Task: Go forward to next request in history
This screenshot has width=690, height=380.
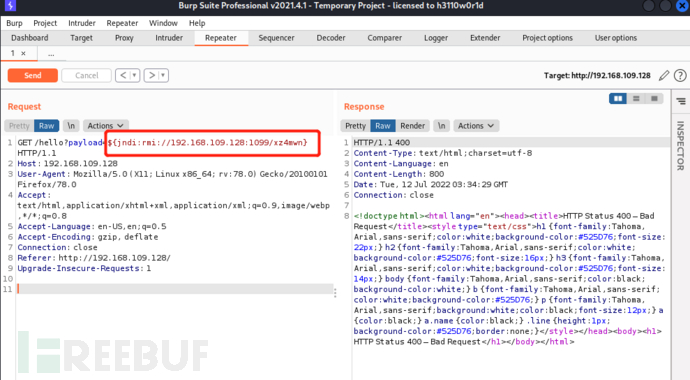Action: [x=151, y=75]
